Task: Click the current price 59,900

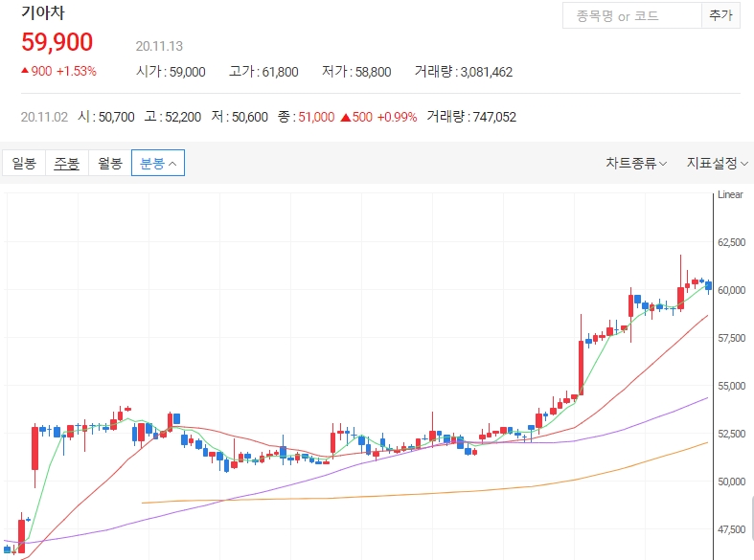Action: coord(57,42)
